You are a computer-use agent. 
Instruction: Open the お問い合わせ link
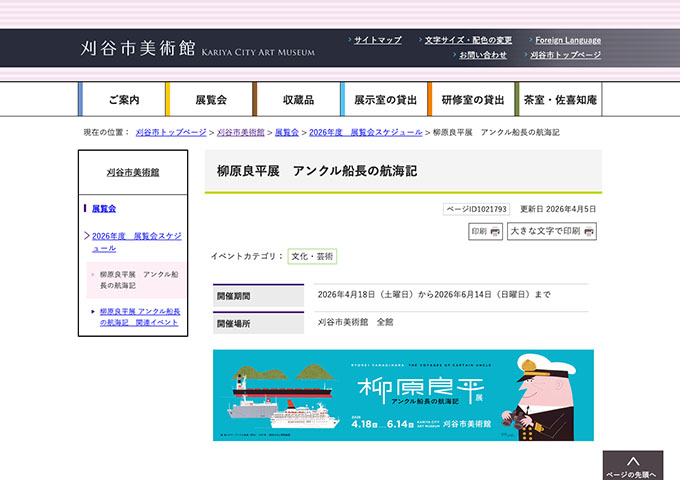pyautogui.click(x=483, y=55)
